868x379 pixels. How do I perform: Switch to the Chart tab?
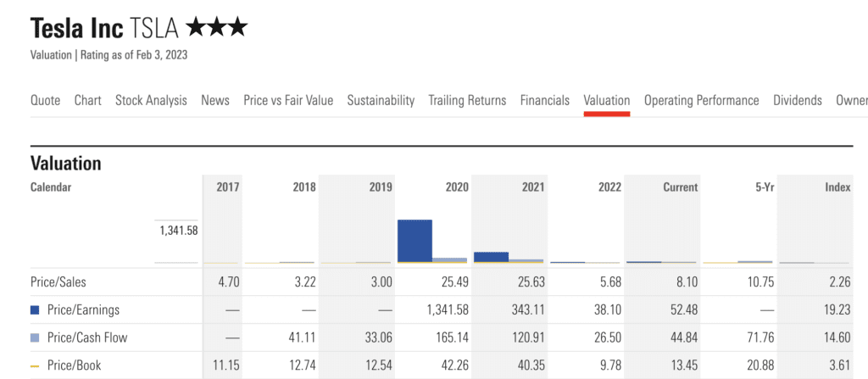tap(88, 100)
